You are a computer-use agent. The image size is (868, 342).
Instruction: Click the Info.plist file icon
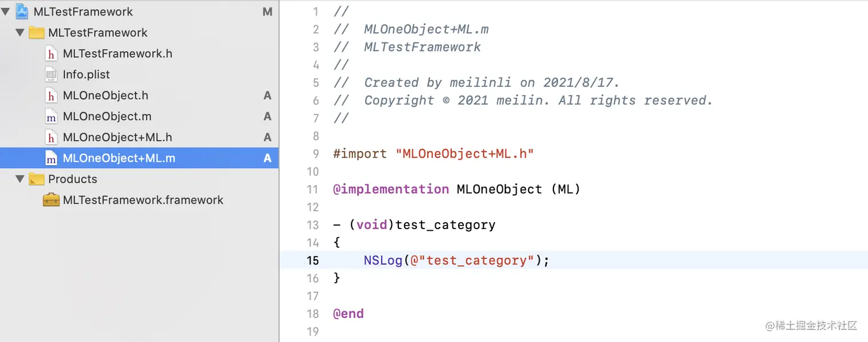coord(51,75)
